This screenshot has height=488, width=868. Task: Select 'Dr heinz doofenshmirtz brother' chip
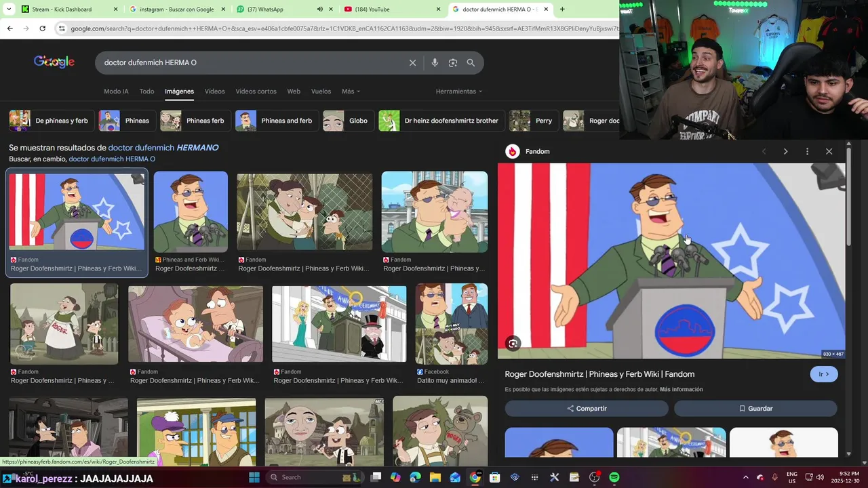point(441,121)
